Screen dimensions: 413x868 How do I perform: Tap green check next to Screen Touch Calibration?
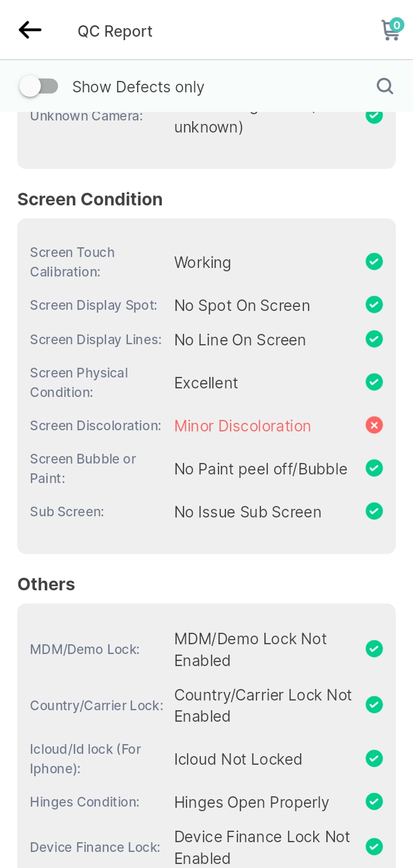click(374, 262)
